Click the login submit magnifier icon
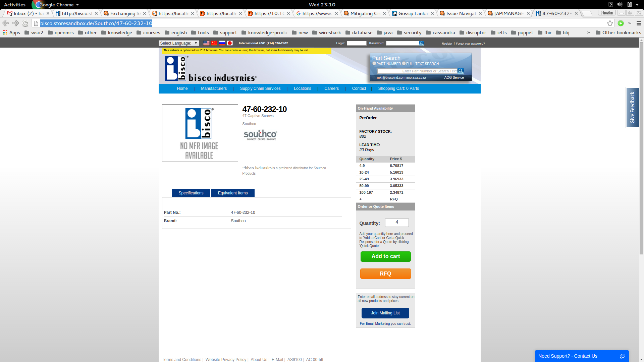Image resolution: width=644 pixels, height=362 pixels. pos(422,43)
